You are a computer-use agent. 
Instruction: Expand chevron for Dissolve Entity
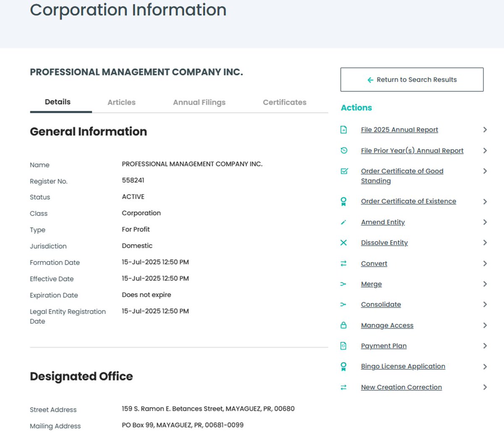(x=485, y=242)
